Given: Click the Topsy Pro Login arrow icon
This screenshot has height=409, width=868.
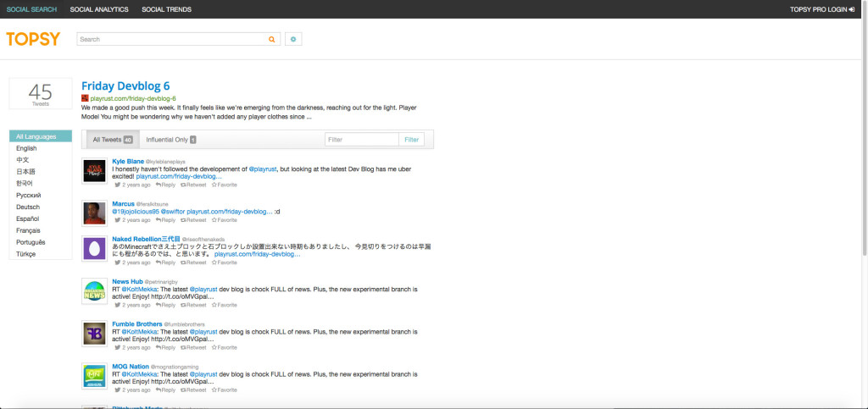Looking at the screenshot, I should click(851, 9).
